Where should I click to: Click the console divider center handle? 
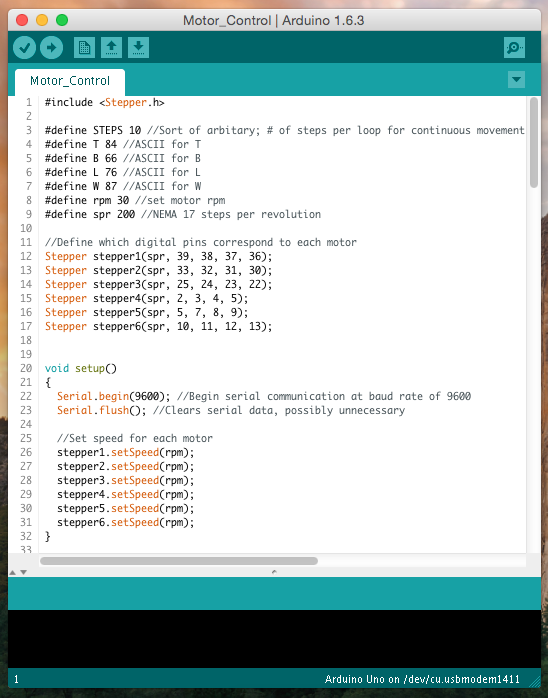pyautogui.click(x=274, y=572)
